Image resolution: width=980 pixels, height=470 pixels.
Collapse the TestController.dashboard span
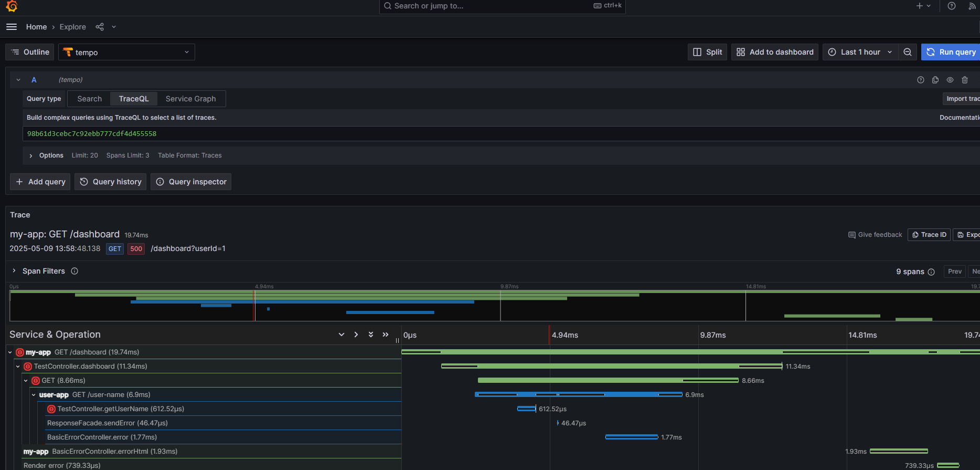pos(18,367)
